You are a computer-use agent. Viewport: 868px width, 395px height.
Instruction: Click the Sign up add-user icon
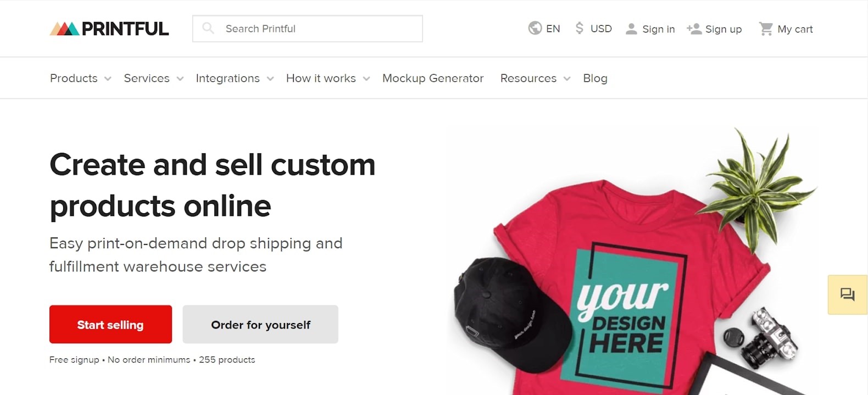pos(694,29)
